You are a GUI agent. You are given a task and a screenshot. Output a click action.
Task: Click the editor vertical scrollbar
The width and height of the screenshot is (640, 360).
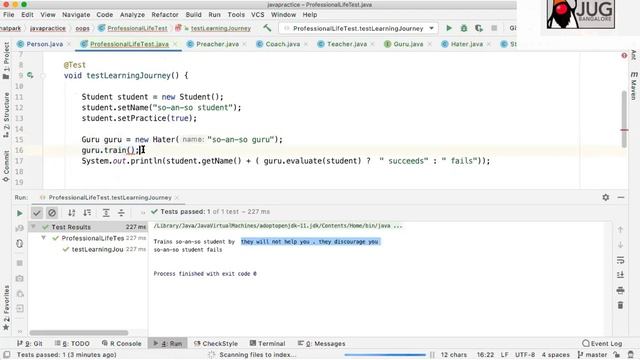(624, 119)
